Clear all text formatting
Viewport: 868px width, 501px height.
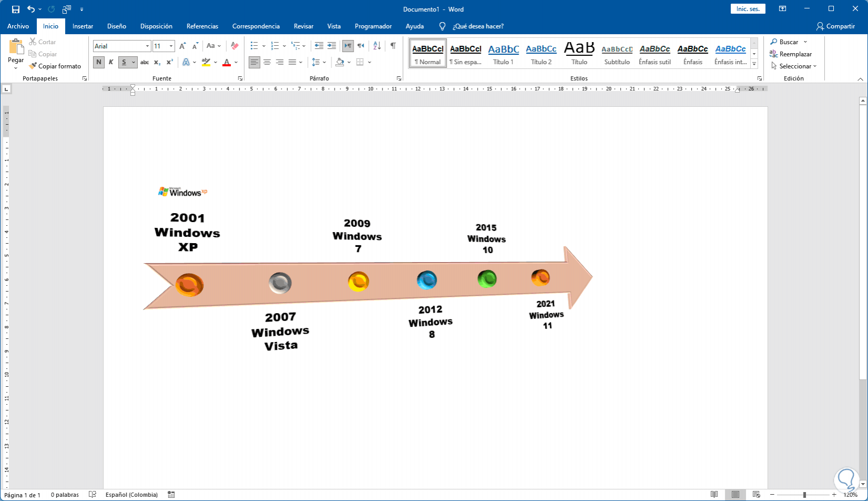pyautogui.click(x=235, y=46)
